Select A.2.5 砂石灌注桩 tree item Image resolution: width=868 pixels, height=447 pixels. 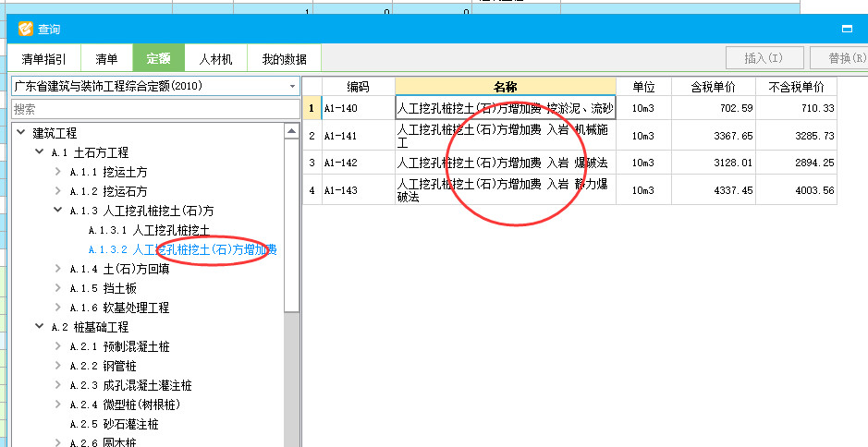[x=114, y=424]
